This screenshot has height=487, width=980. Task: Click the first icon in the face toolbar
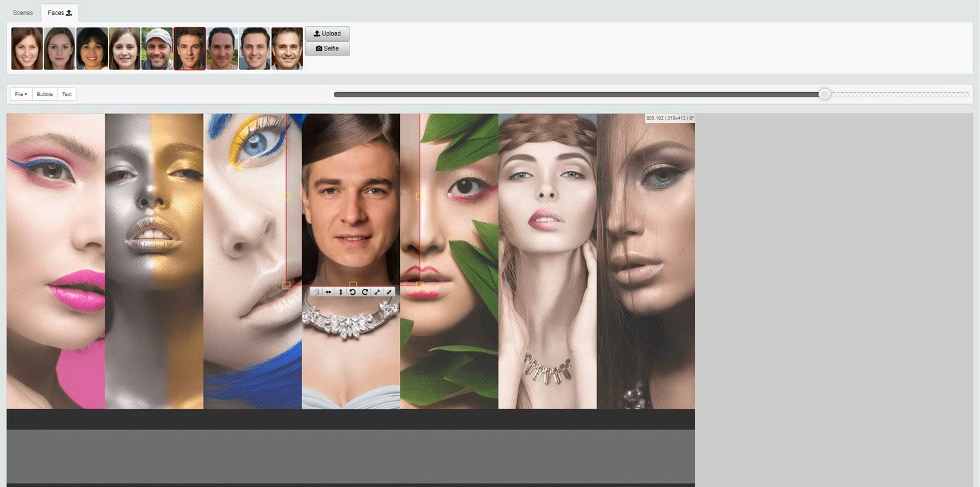316,292
